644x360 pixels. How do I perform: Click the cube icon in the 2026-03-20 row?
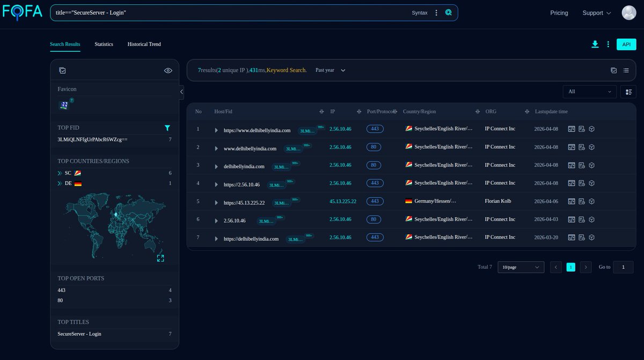(x=592, y=237)
